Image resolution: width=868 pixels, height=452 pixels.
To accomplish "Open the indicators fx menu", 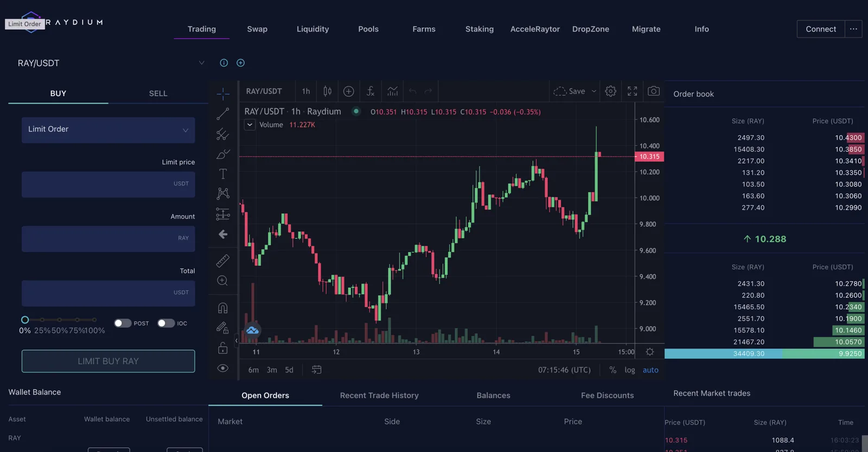I will (371, 91).
